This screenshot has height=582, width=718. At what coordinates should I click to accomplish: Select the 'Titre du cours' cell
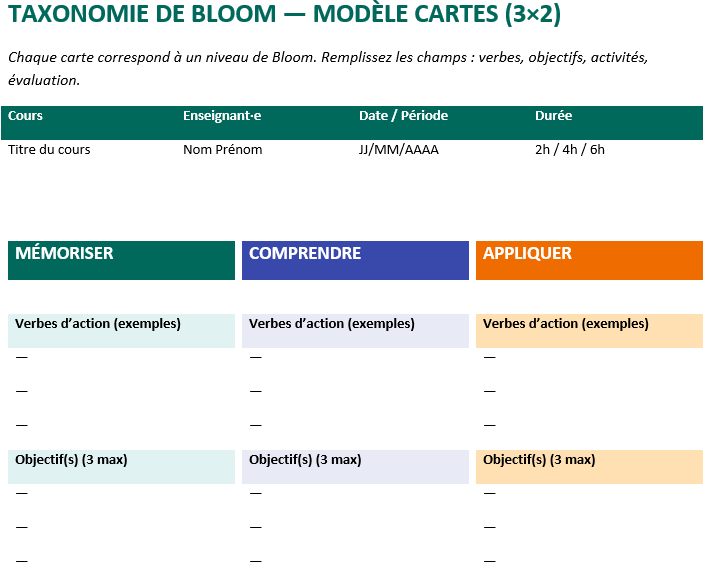(49, 150)
